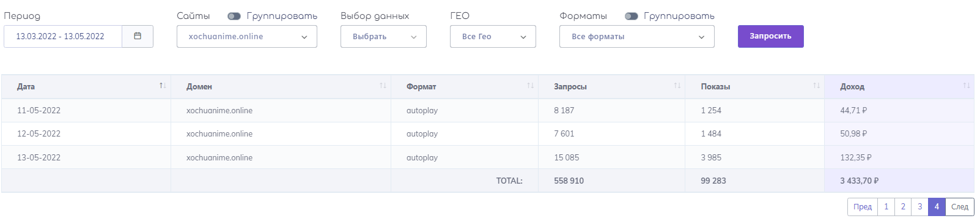Open the xochuanime.online sites dropdown
This screenshot has height=221, width=980.
pos(247,36)
